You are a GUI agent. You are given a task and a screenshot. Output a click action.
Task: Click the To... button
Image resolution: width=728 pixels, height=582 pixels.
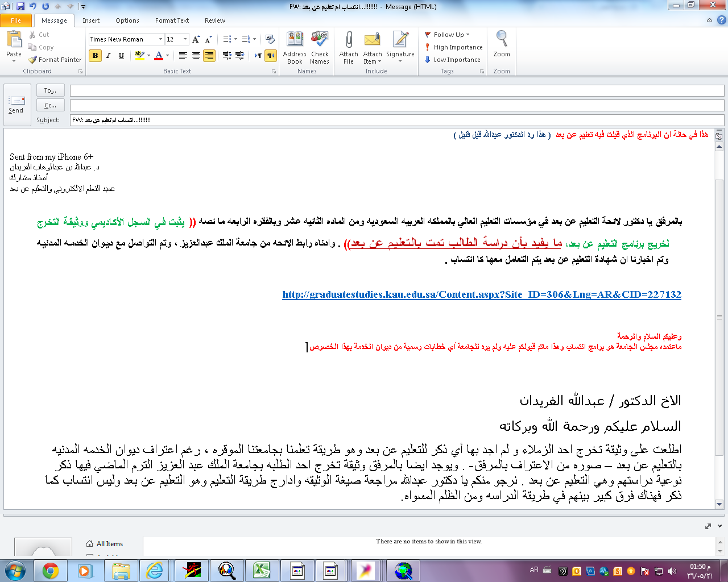click(x=50, y=90)
